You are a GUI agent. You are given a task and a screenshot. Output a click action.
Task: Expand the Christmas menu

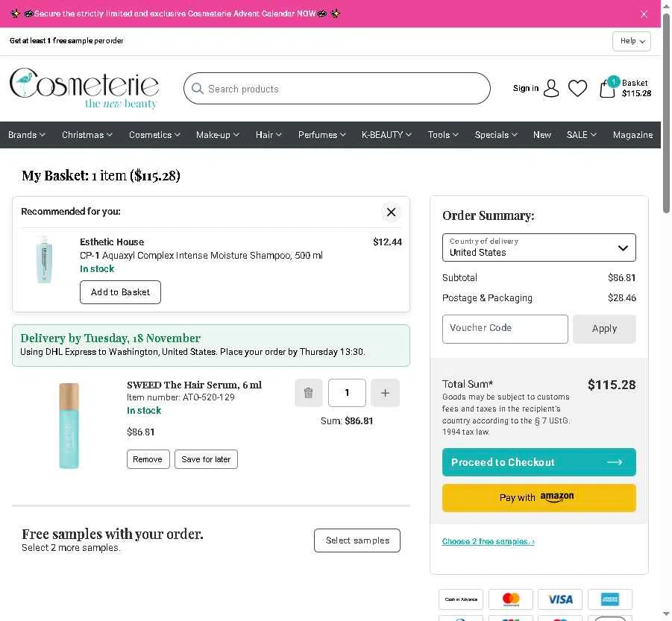87,135
